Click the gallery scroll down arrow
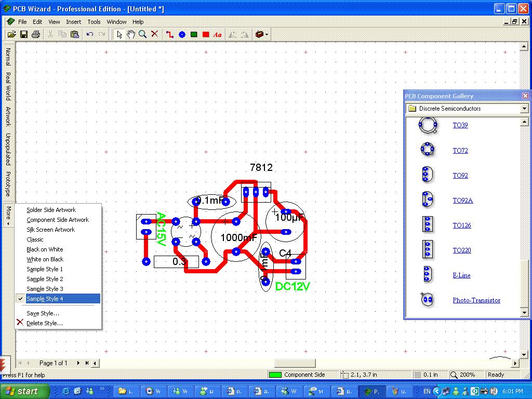Image resolution: width=532 pixels, height=399 pixels. (524, 312)
